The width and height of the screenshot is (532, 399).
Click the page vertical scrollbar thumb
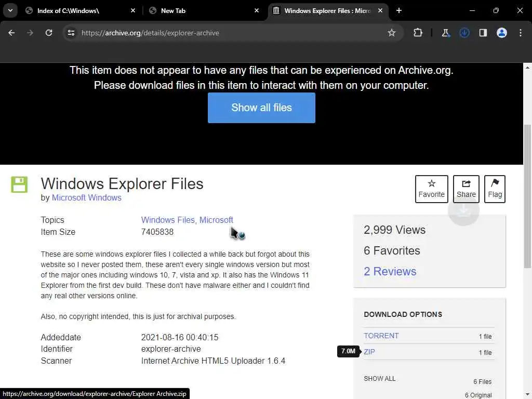527,197
